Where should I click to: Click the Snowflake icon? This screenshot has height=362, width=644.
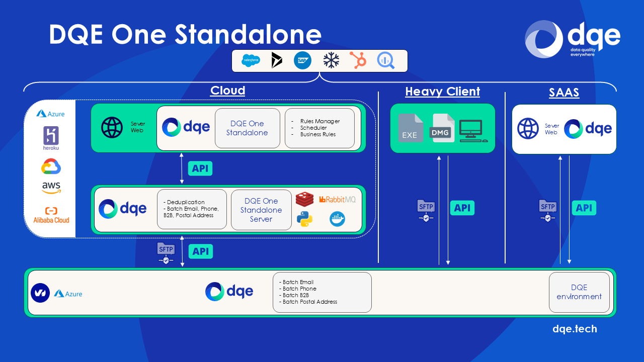(331, 61)
